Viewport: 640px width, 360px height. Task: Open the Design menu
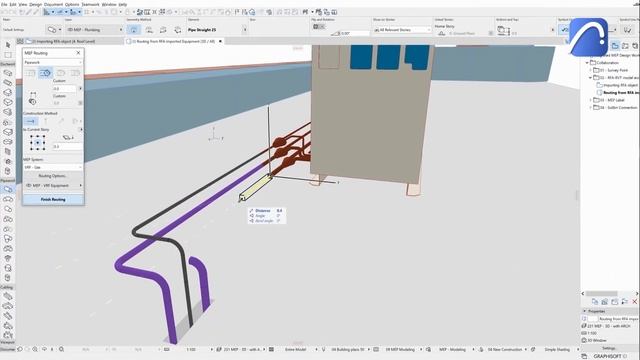point(36,4)
